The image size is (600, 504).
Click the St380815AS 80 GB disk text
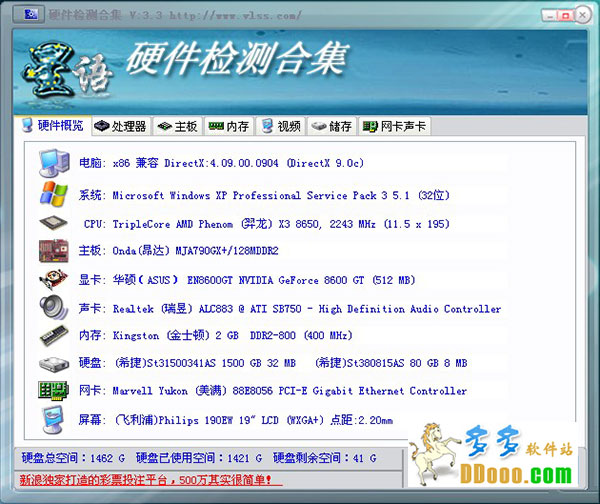[x=391, y=362]
